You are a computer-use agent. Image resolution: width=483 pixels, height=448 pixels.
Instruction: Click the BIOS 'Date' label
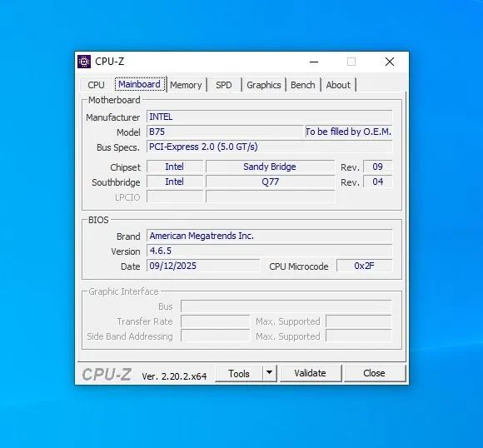click(130, 266)
